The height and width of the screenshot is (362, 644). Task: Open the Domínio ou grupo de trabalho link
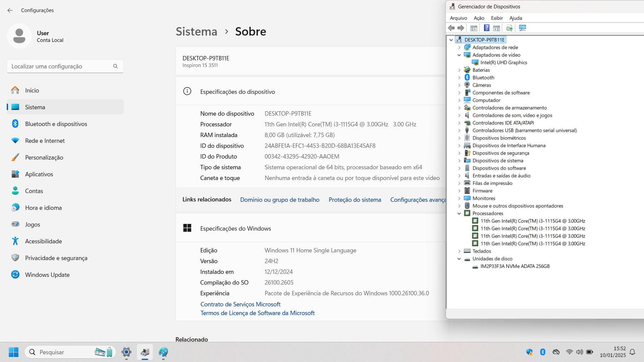click(280, 199)
